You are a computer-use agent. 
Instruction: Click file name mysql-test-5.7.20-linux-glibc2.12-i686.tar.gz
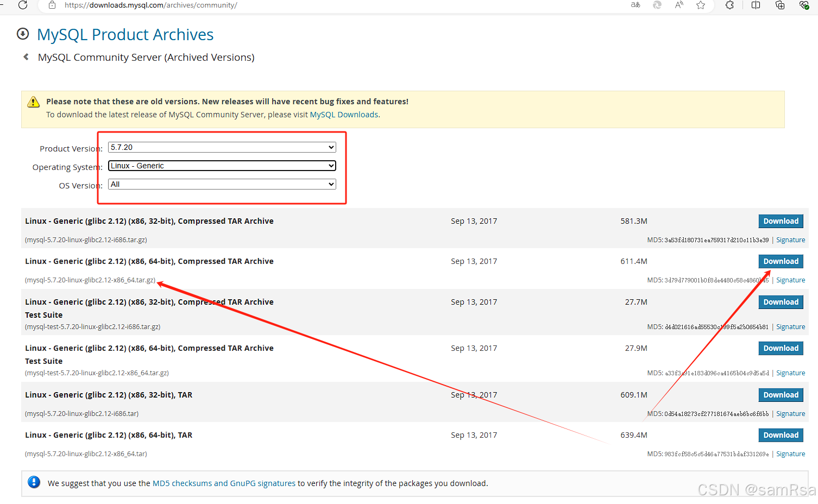92,327
